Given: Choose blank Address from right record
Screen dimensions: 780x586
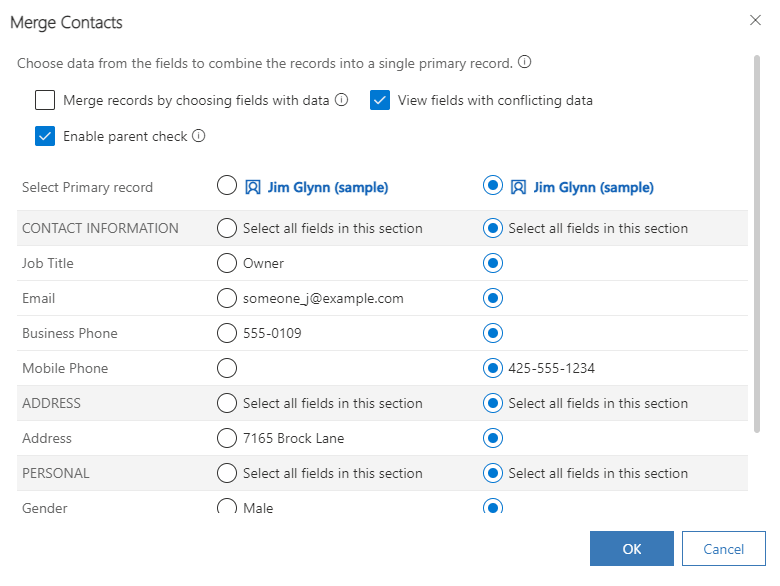Looking at the screenshot, I should pyautogui.click(x=492, y=438).
